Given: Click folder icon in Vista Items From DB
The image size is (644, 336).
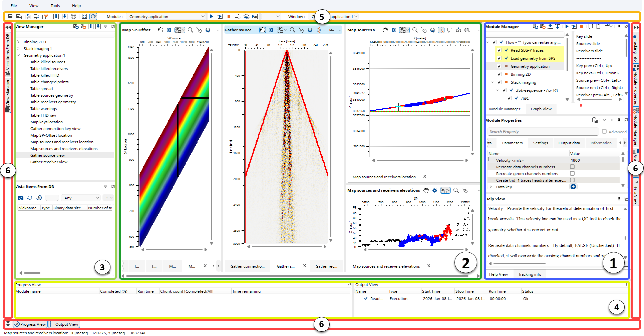Looking at the screenshot, I should [21, 198].
